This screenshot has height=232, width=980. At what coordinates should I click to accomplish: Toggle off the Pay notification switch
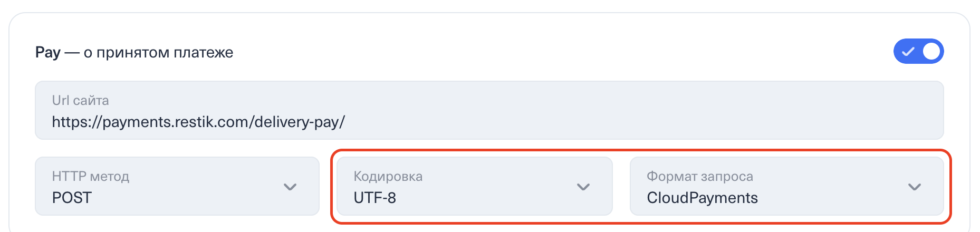tap(918, 51)
